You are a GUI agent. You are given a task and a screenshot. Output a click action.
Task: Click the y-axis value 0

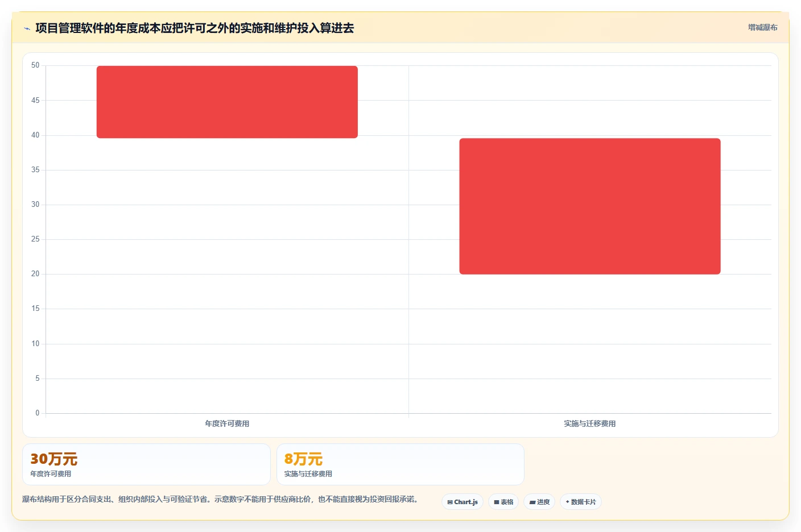38,413
